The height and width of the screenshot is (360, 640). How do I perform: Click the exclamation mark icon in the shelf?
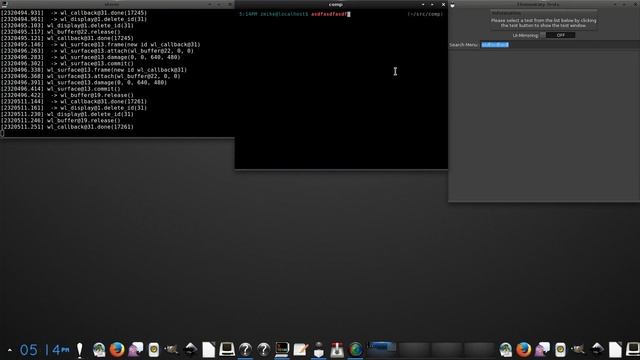pyautogui.click(x=80, y=350)
